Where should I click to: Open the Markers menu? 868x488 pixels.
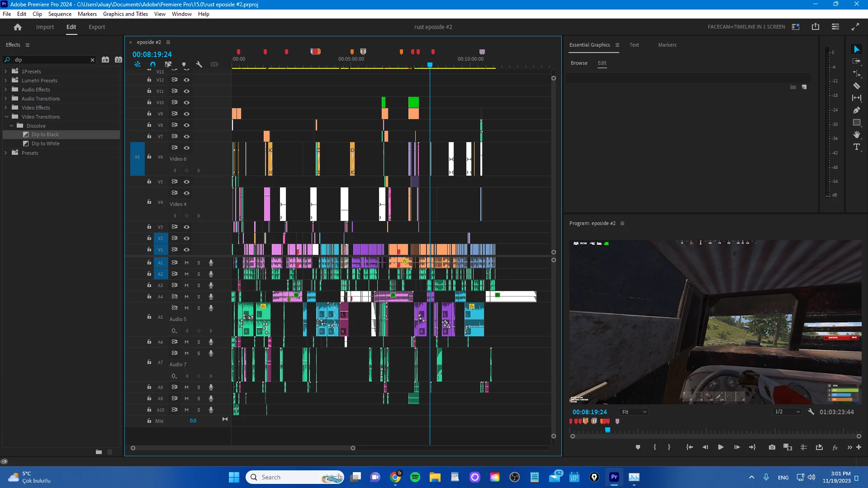click(87, 14)
